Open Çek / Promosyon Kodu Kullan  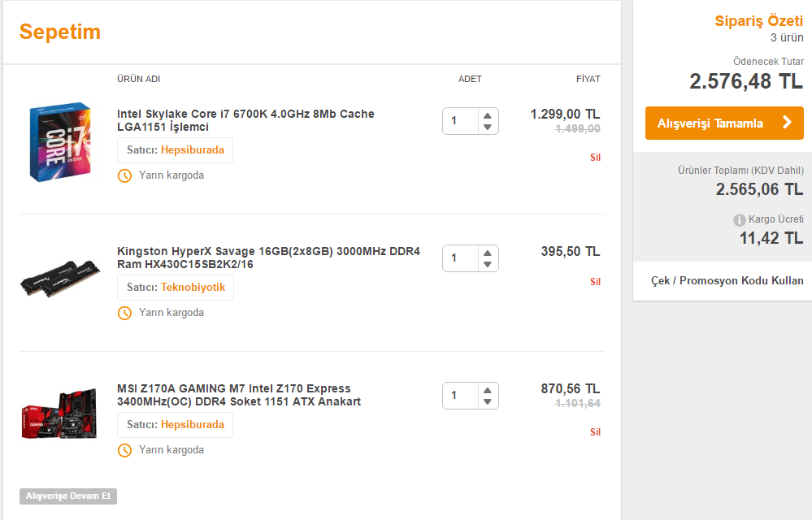pos(727,281)
